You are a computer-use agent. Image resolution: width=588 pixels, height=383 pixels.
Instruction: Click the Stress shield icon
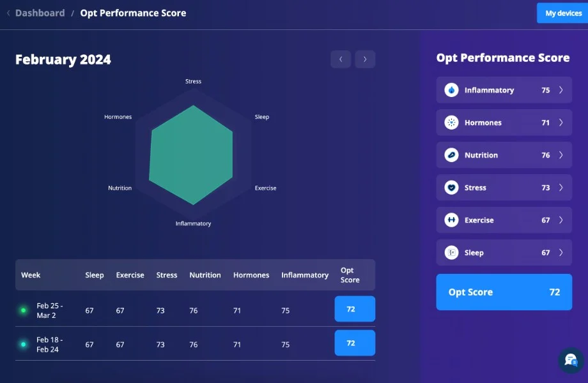pyautogui.click(x=451, y=187)
